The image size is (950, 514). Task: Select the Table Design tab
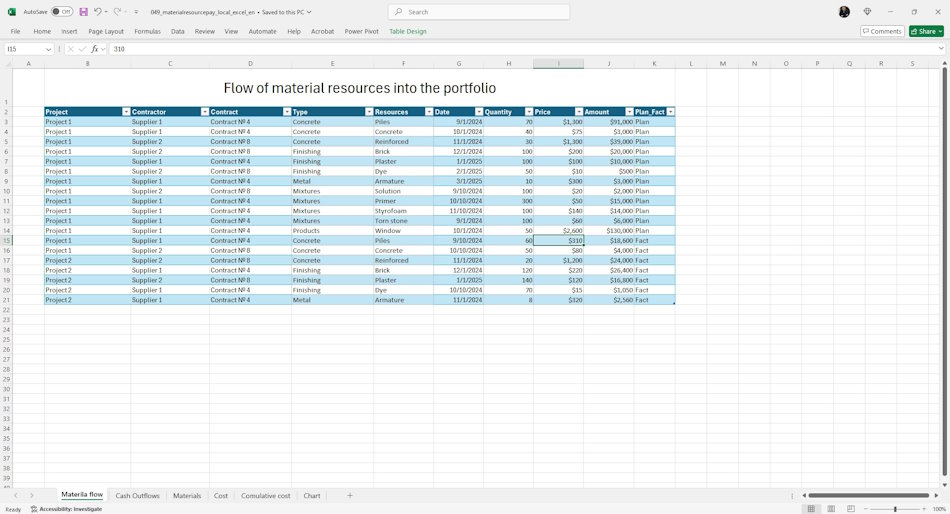coord(408,31)
